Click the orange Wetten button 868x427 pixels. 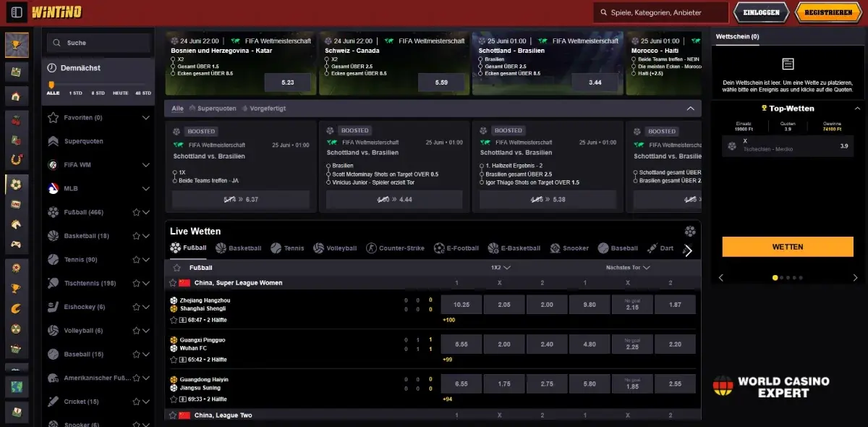788,247
